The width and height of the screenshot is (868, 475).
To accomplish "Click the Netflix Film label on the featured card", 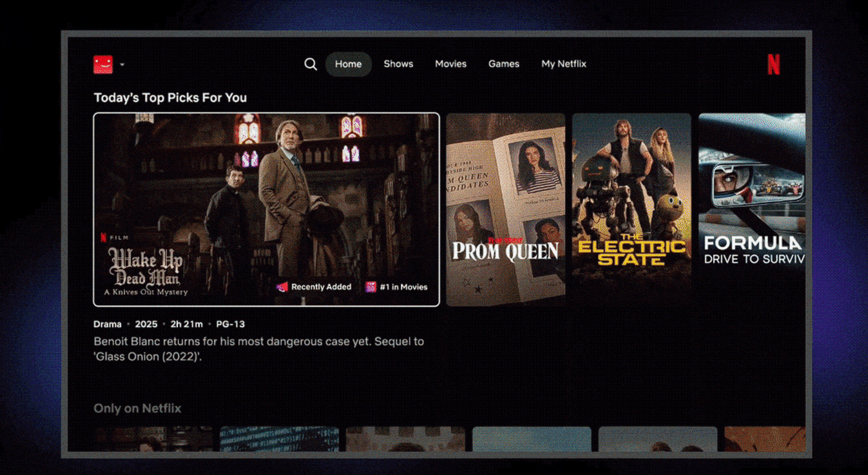I will pos(114,237).
